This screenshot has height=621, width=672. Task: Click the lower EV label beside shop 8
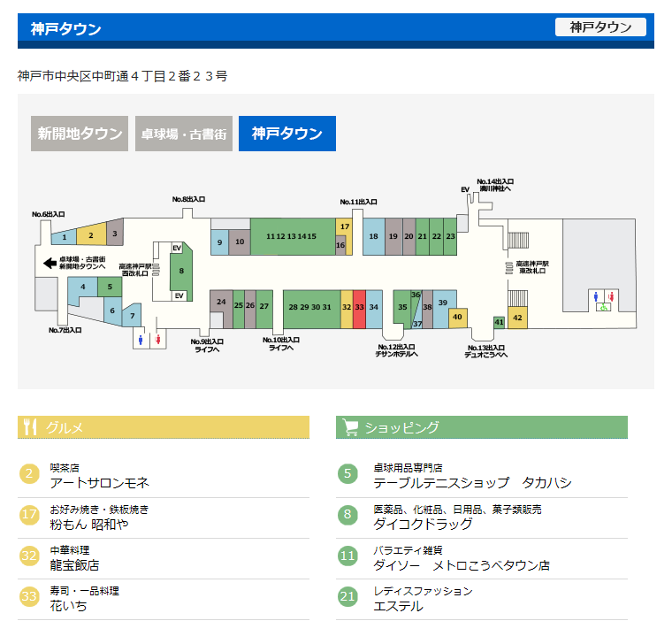click(x=179, y=295)
